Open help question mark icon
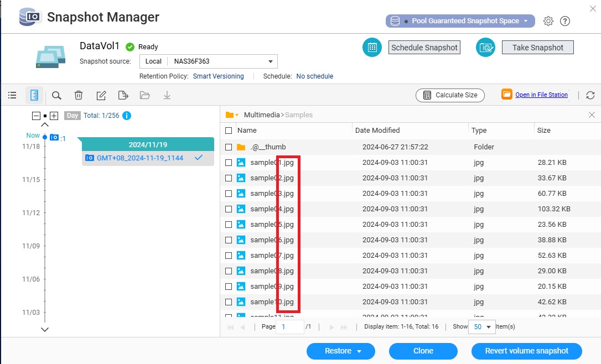The height and width of the screenshot is (364, 601). pyautogui.click(x=565, y=21)
